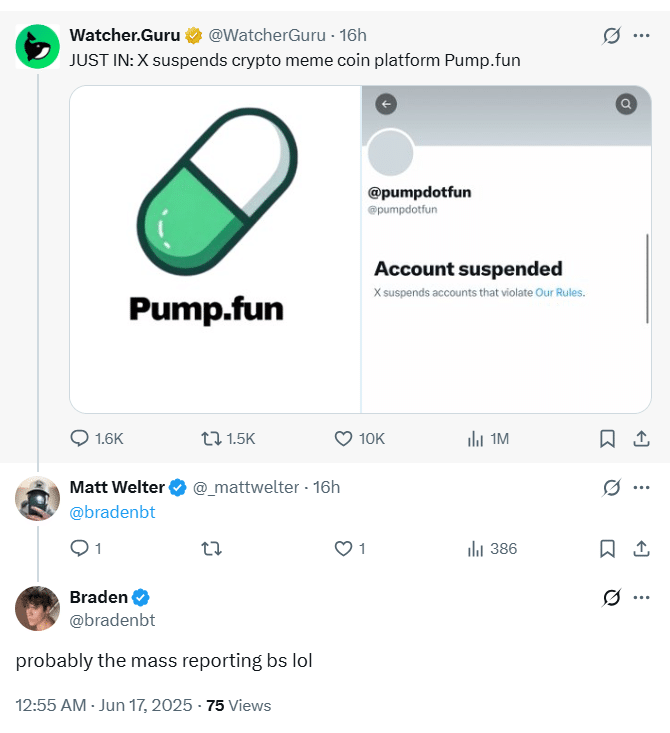Viewport: 670px width, 733px height.
Task: Open Grok icon on Watcher.Guru post
Action: pos(611,36)
